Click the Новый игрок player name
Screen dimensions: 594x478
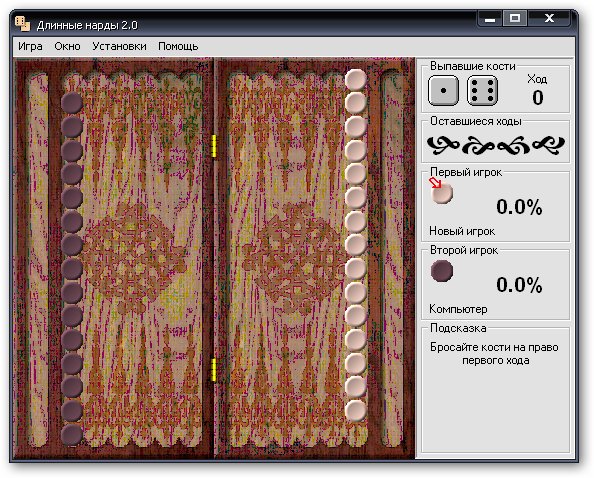tap(462, 231)
